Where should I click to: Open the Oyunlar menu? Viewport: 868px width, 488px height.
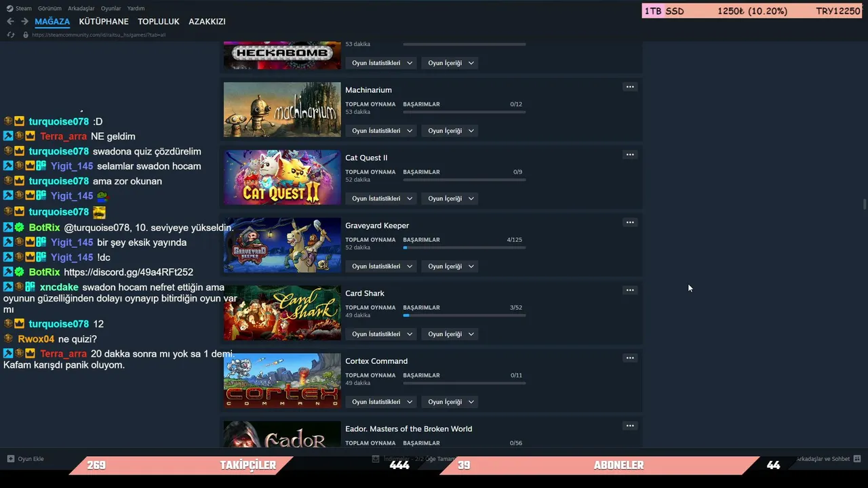[111, 8]
